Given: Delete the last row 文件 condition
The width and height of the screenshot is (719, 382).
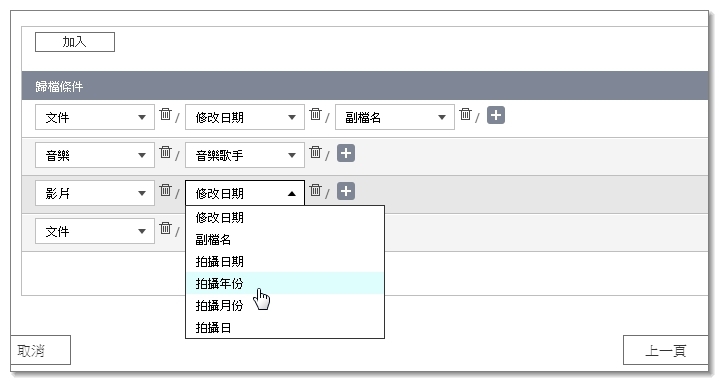Looking at the screenshot, I should (x=166, y=228).
